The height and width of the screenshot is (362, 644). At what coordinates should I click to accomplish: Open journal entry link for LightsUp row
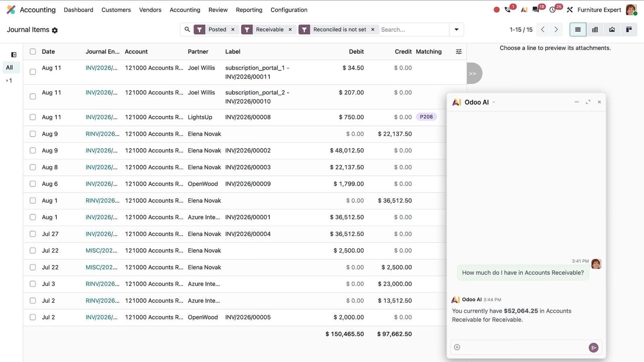(101, 117)
